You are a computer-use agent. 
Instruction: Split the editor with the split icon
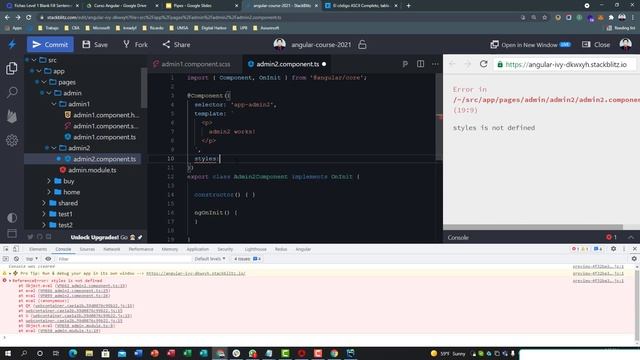420,64
